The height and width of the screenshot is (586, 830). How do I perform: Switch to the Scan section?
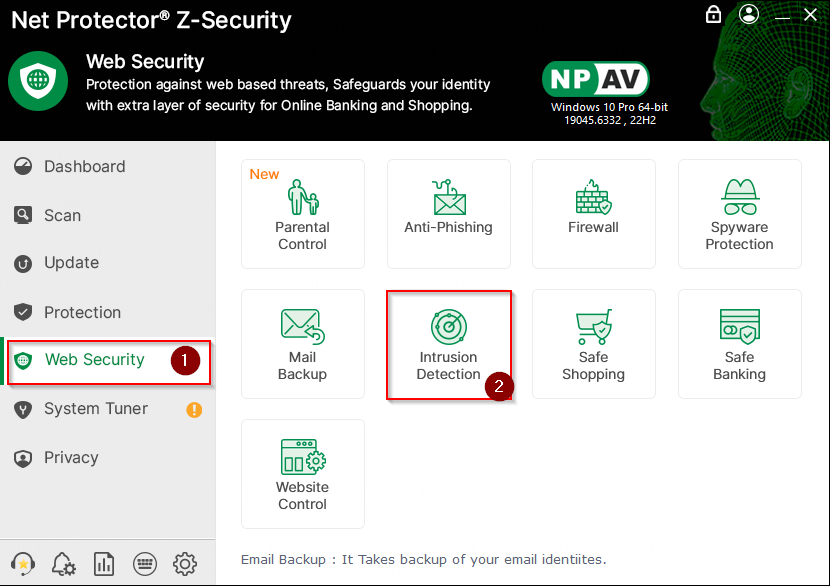pyautogui.click(x=62, y=215)
